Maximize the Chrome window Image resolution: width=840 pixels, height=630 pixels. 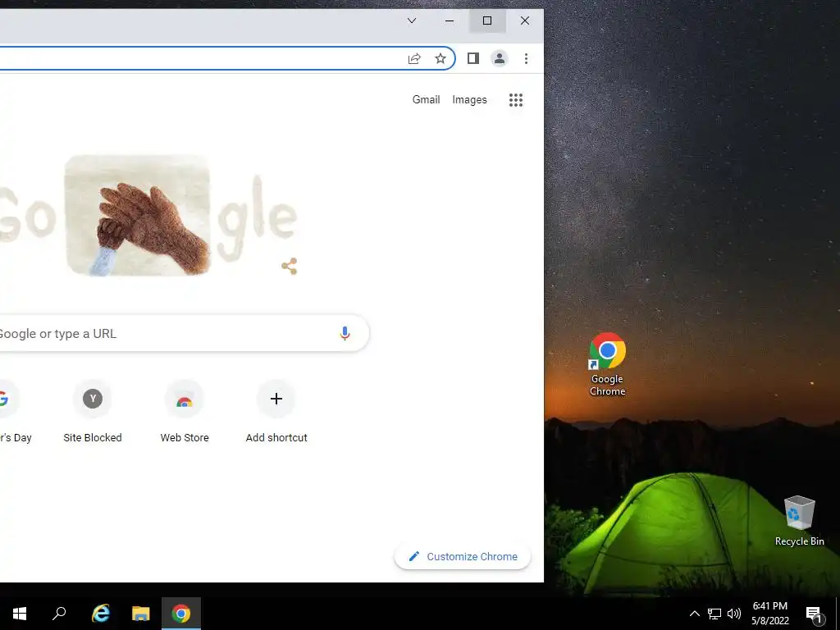click(x=487, y=21)
